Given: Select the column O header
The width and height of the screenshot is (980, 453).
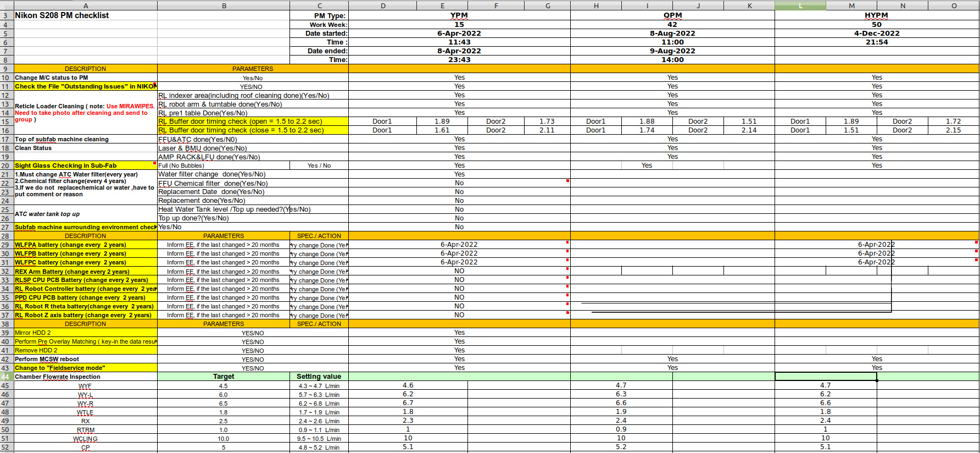Looking at the screenshot, I should pyautogui.click(x=954, y=5).
